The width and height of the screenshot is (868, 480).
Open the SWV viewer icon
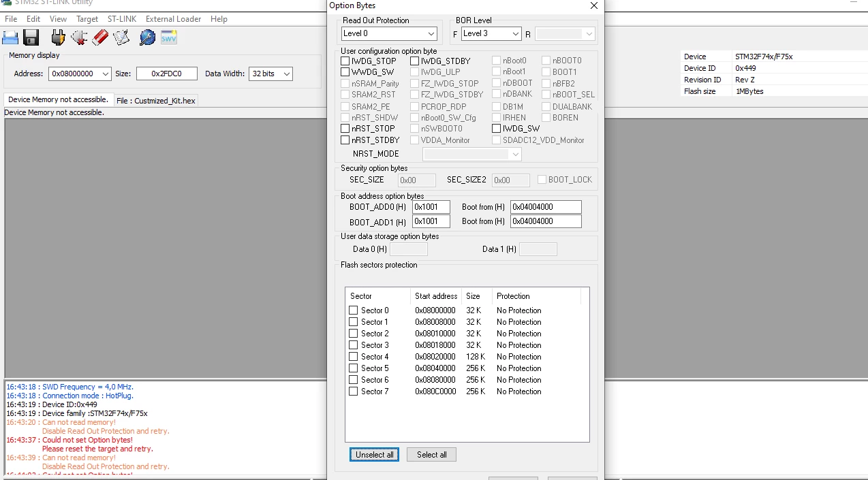169,37
